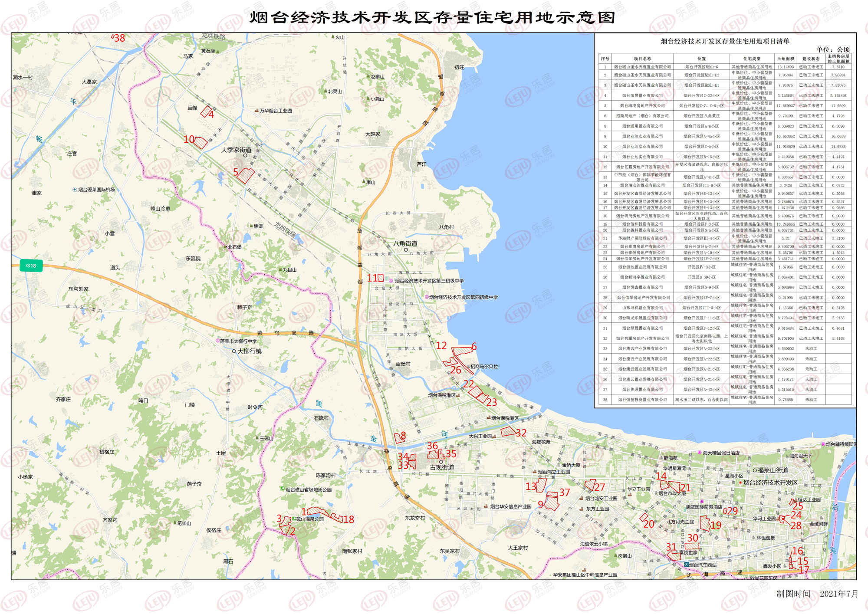Click the map title 烟台经济技术开发区存量住宅用地示意图
868x614 pixels.
coord(433,17)
